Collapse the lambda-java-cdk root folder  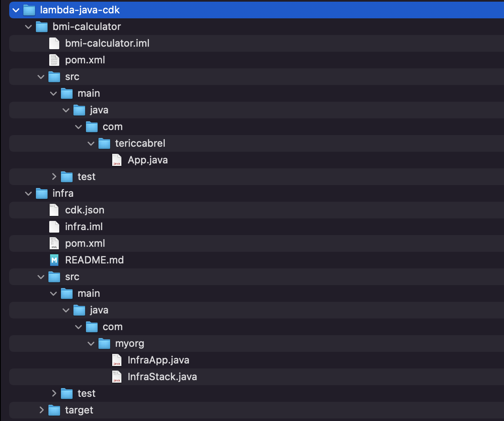tap(16, 10)
